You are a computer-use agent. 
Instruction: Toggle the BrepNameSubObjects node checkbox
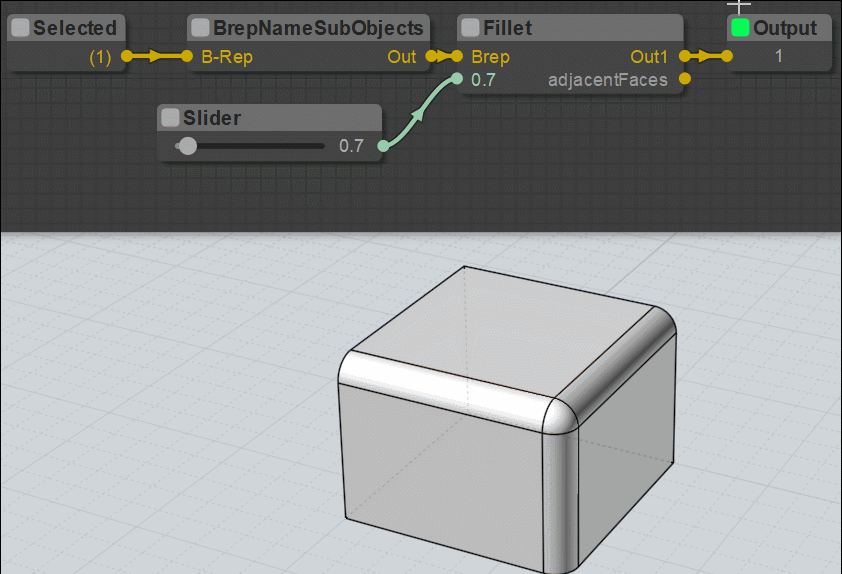(x=200, y=28)
